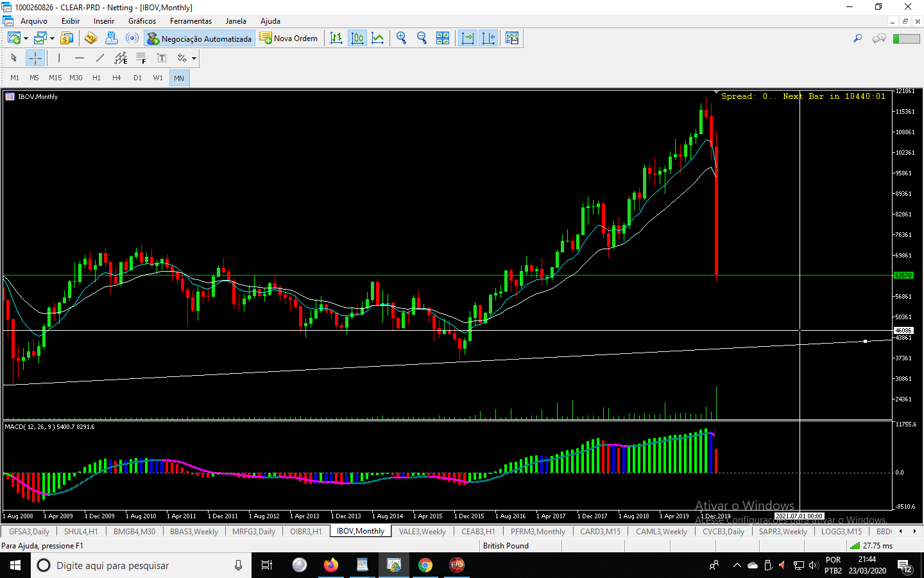Tile the chart windows
The width and height of the screenshot is (924, 578).
(x=443, y=39)
